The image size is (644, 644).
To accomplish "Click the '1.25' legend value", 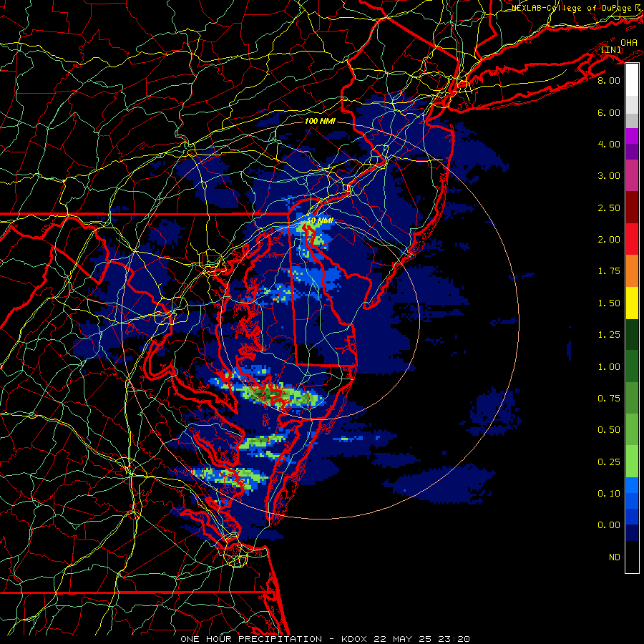I will (609, 335).
